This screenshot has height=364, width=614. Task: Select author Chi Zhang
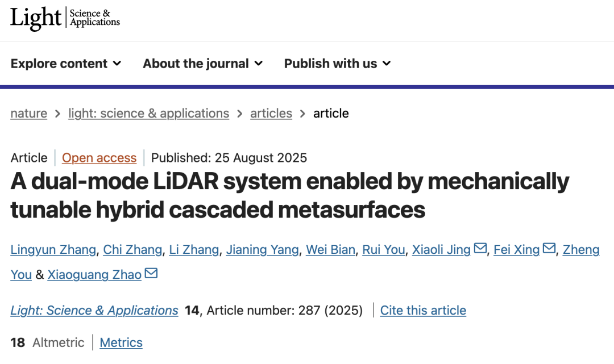point(132,250)
